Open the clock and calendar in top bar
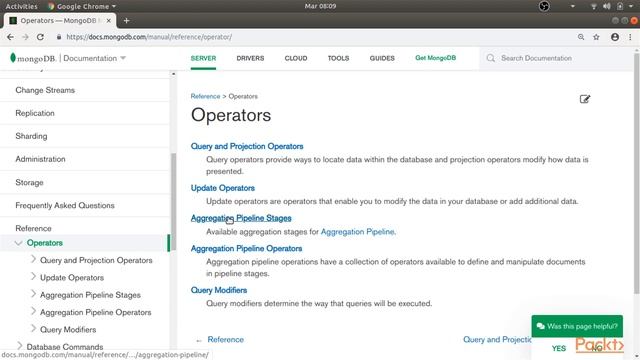The width and height of the screenshot is (640, 360). (320, 6)
